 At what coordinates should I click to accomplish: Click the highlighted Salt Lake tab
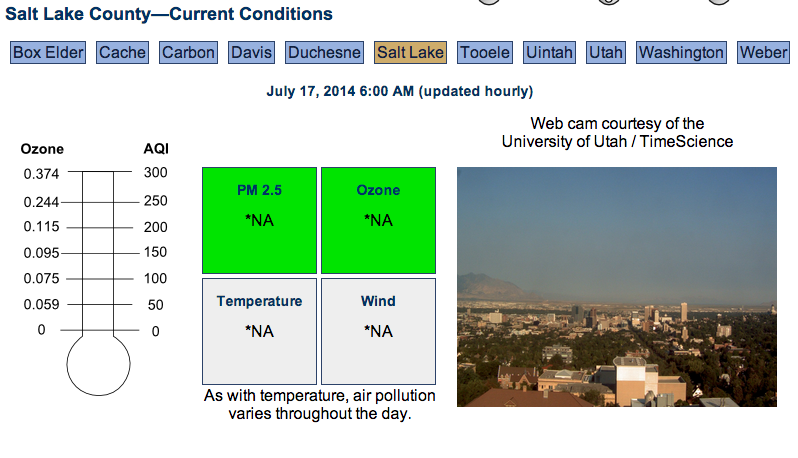(410, 52)
